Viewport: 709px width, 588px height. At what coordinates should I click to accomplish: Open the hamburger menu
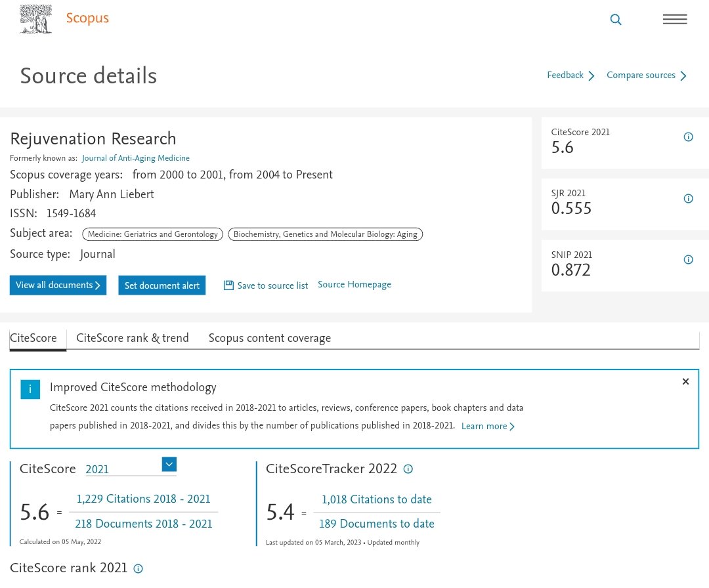(x=675, y=19)
